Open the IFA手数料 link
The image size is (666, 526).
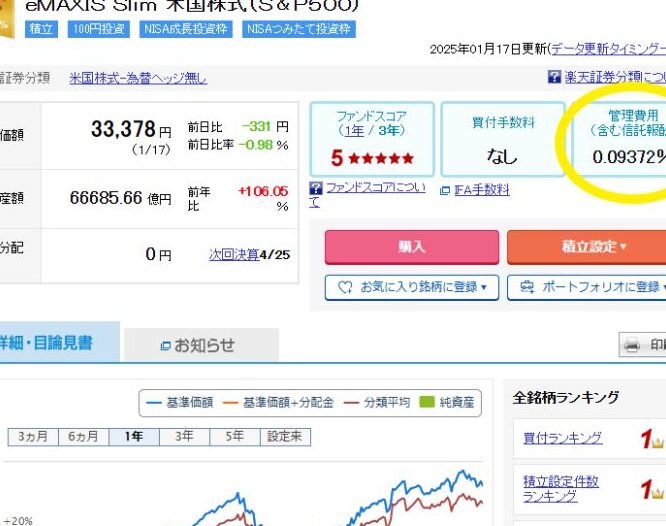(x=482, y=190)
